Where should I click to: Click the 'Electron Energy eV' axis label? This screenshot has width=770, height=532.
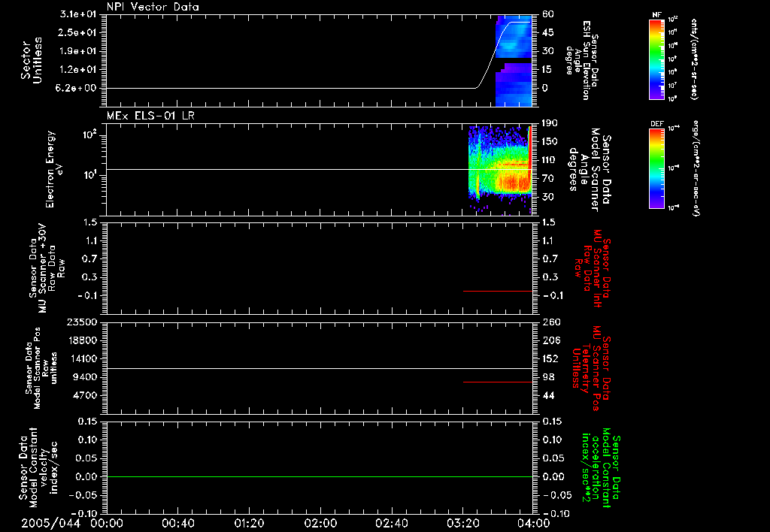coord(54,169)
